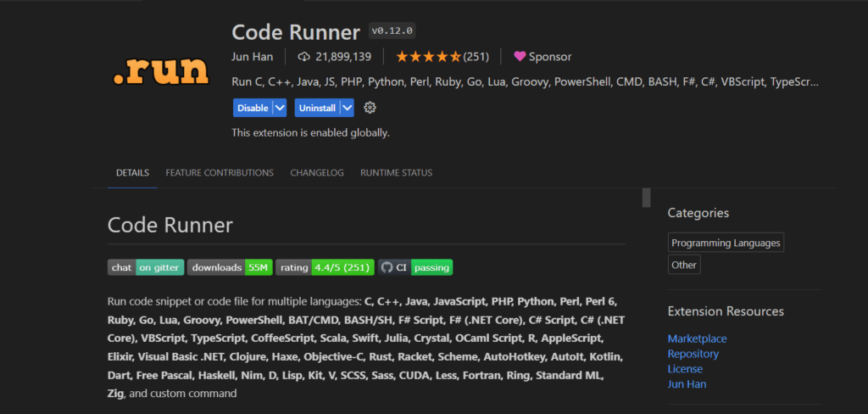The width and height of the screenshot is (868, 414).
Task: Open the License resource link
Action: click(685, 368)
